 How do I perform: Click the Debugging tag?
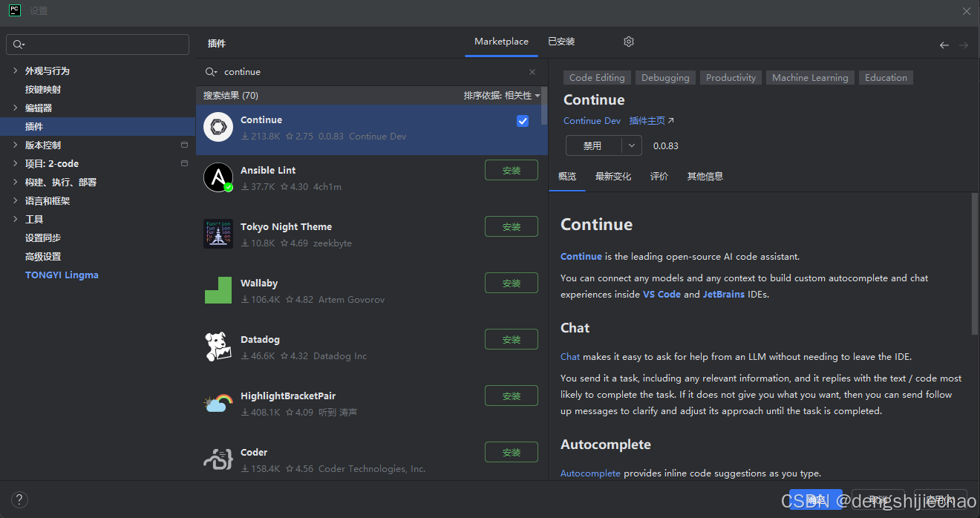point(665,77)
